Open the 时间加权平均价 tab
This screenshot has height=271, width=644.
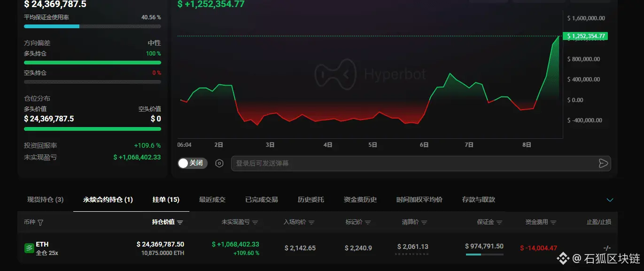(419, 199)
